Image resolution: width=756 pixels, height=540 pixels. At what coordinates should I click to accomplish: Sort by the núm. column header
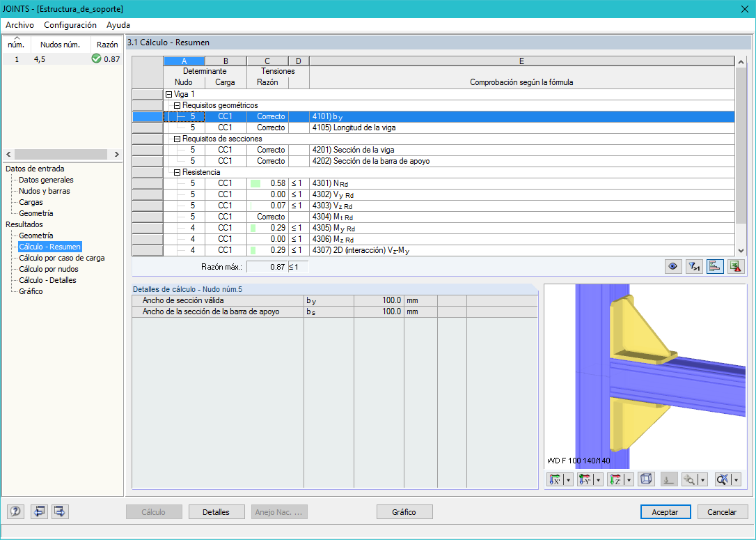click(17, 45)
